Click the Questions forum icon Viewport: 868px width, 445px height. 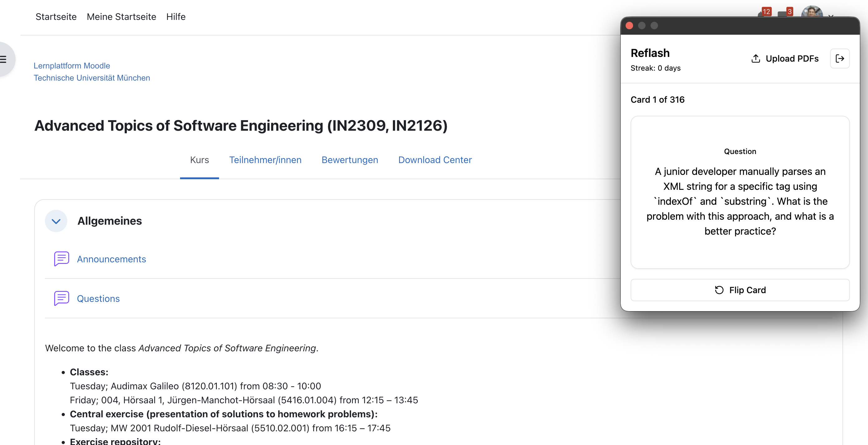(61, 298)
